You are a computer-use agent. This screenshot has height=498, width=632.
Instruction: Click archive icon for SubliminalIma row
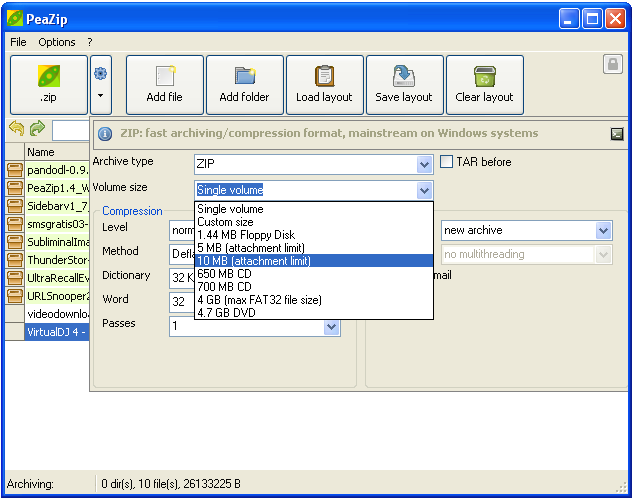pyautogui.click(x=15, y=242)
